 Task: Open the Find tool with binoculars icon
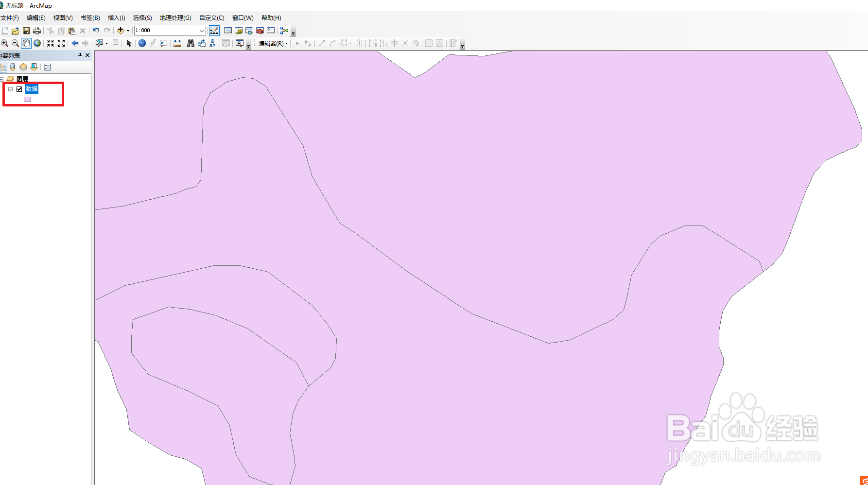click(190, 43)
